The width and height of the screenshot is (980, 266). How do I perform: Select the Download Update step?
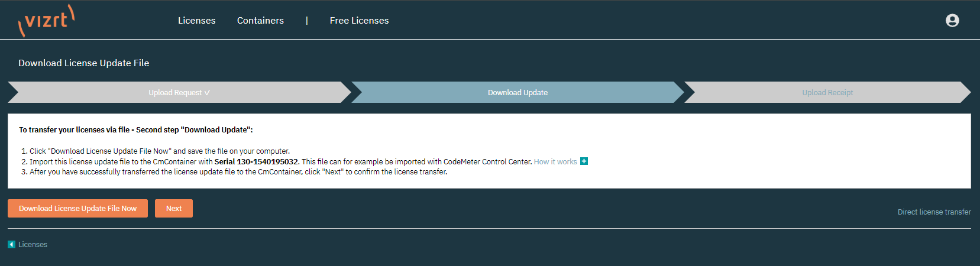[x=518, y=93]
